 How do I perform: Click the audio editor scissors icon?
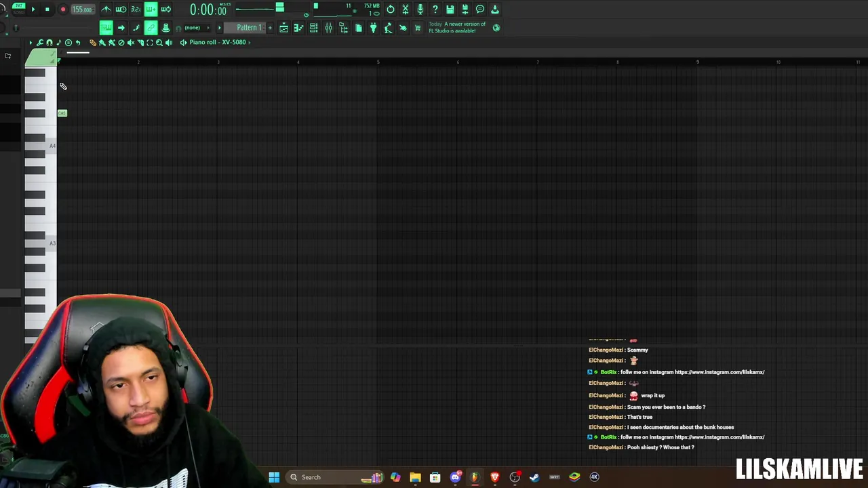pos(406,9)
